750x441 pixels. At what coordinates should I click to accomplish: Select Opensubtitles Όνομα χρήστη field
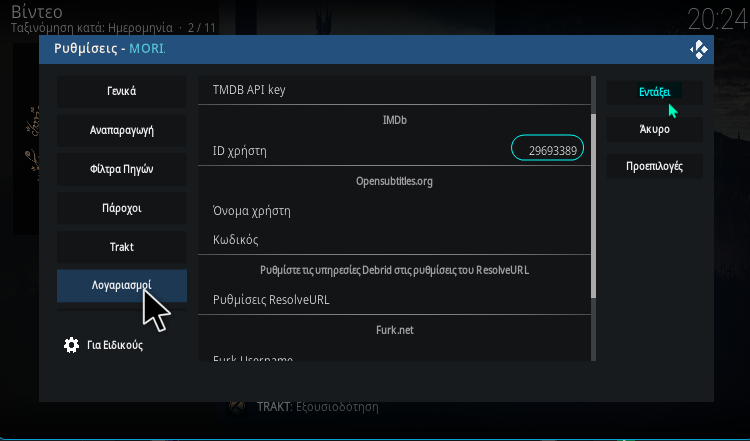[395, 211]
